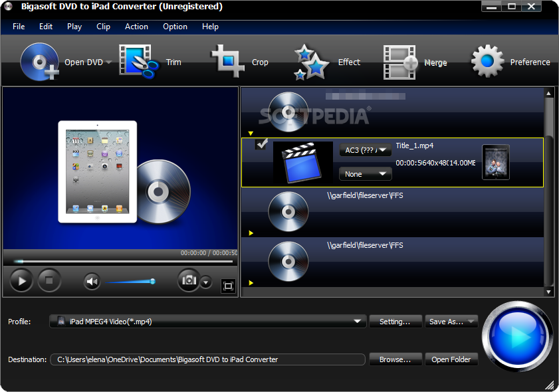Open the AC3 audio track dropdown
The height and width of the screenshot is (392, 559).
coord(365,150)
